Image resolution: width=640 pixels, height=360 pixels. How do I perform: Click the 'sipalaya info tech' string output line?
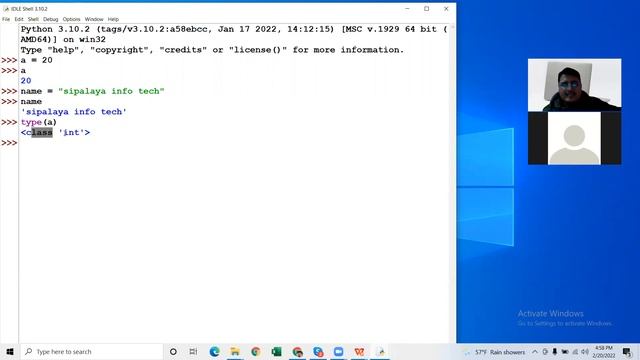click(74, 112)
